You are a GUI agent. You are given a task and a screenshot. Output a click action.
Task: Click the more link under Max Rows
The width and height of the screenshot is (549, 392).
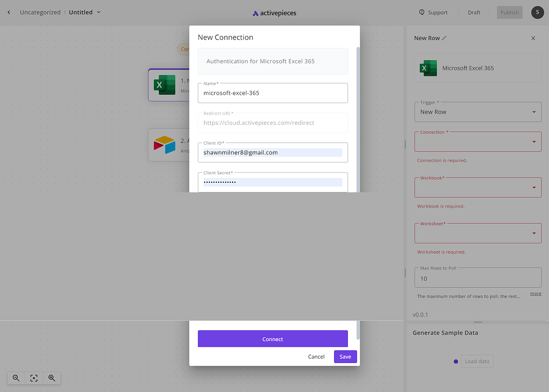(x=536, y=293)
